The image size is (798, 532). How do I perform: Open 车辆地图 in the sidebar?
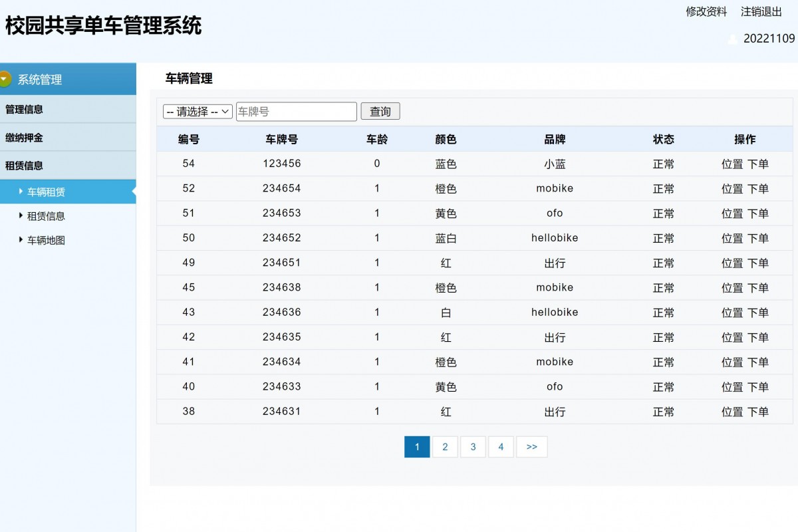(x=46, y=241)
